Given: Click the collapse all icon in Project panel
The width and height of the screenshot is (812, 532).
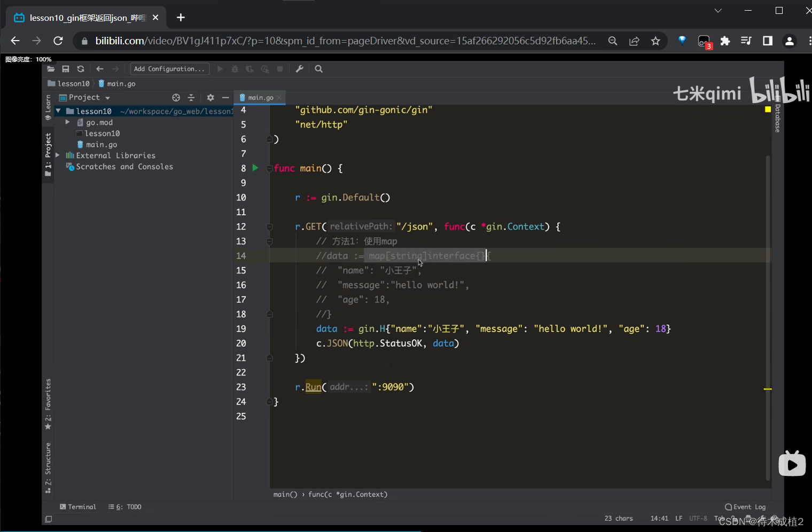Looking at the screenshot, I should pos(191,98).
